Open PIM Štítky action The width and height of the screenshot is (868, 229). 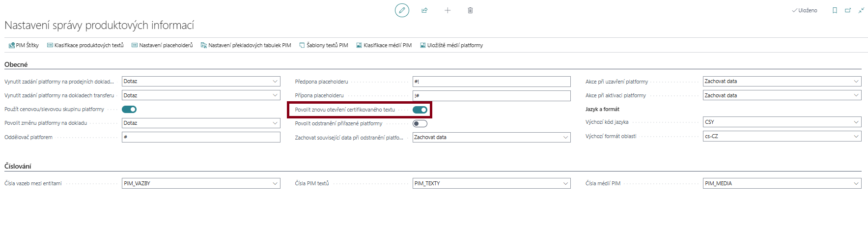click(x=24, y=45)
